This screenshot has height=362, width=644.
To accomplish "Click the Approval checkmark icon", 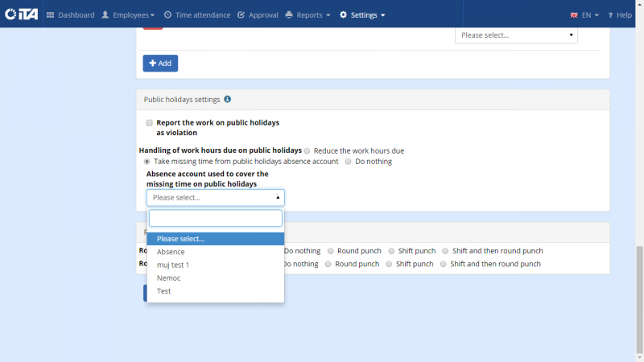I will (241, 14).
